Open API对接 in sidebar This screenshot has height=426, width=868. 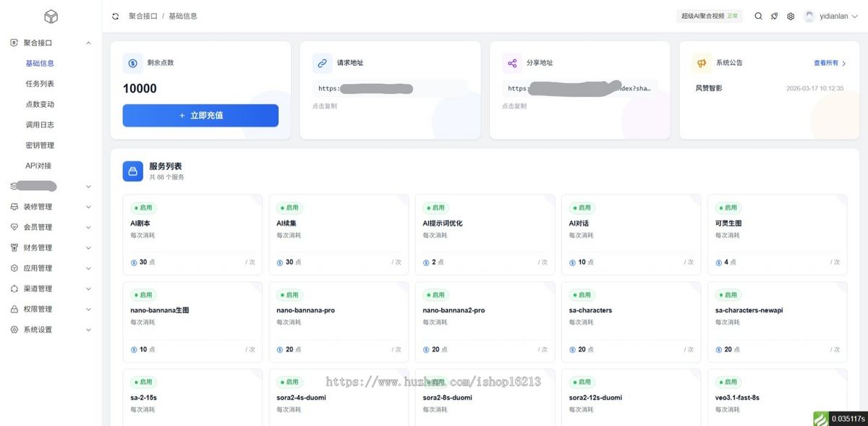[38, 166]
